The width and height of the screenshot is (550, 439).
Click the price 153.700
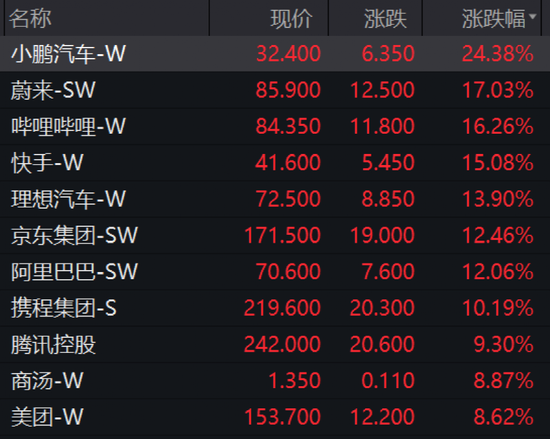point(282,417)
